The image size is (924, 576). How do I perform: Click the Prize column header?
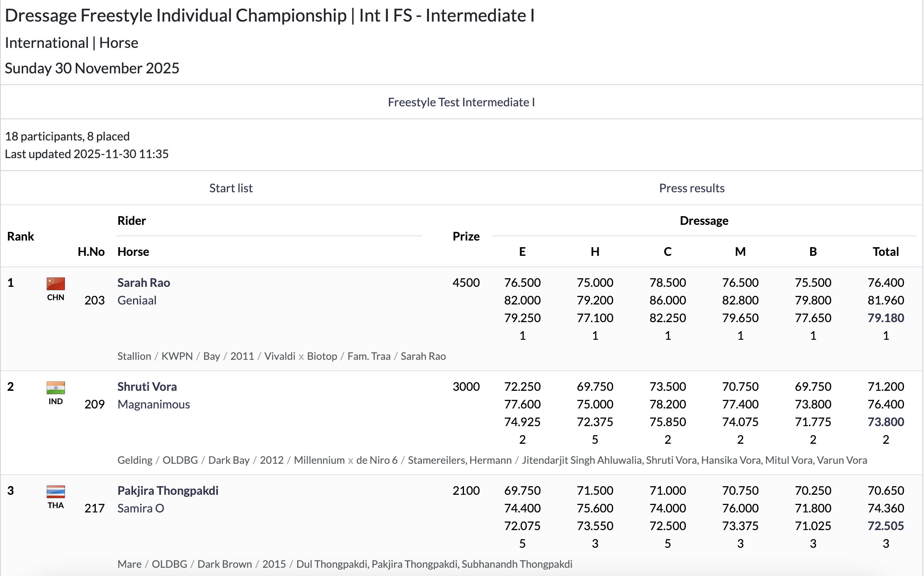pyautogui.click(x=466, y=236)
